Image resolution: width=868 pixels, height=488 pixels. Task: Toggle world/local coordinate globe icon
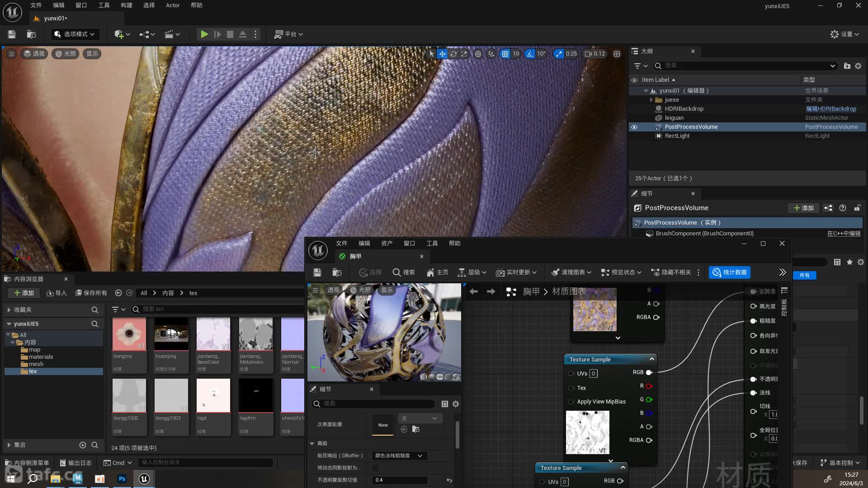478,54
